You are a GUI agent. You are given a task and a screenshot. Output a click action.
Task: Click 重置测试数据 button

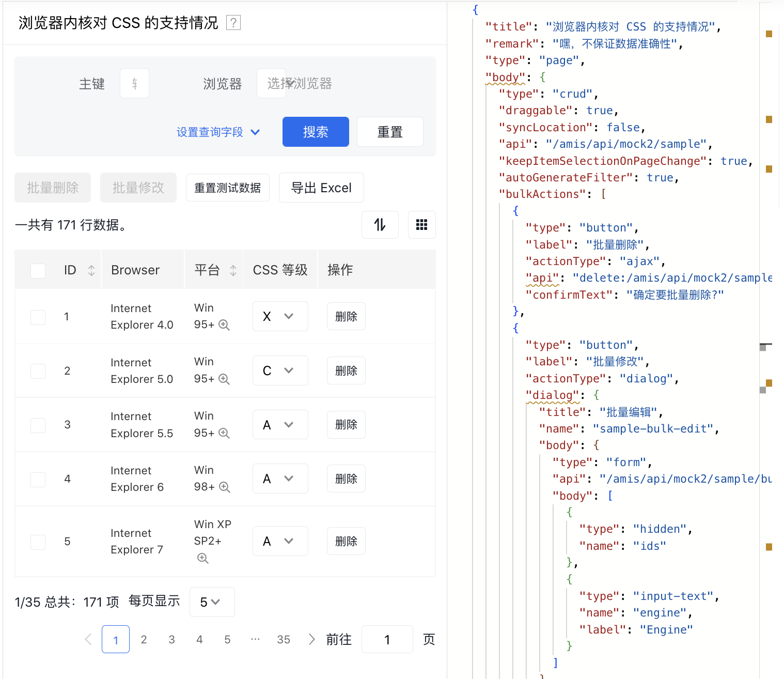pyautogui.click(x=228, y=188)
